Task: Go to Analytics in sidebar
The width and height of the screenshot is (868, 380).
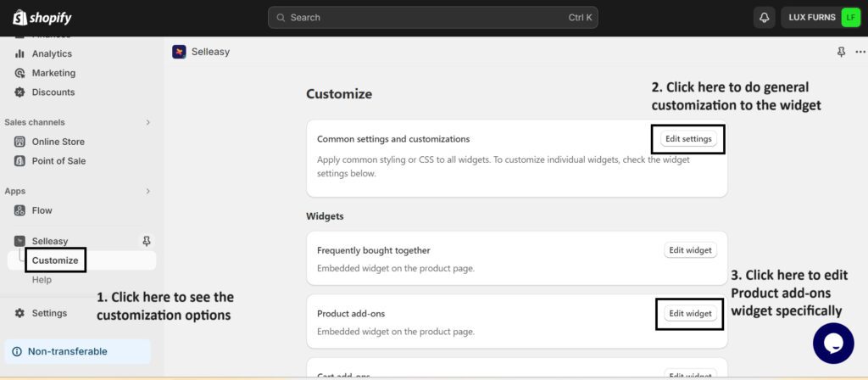Action: 52,53
